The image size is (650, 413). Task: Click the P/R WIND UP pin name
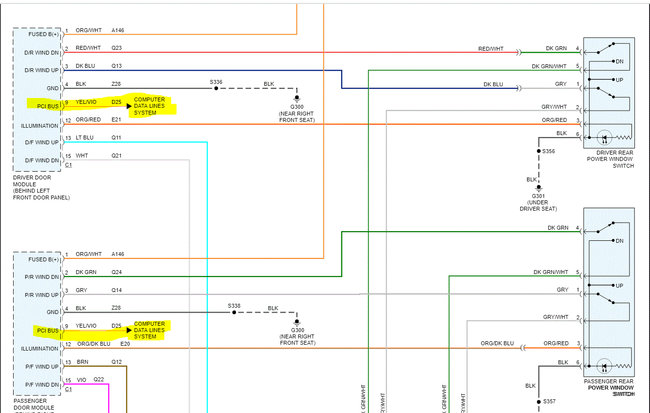click(42, 295)
